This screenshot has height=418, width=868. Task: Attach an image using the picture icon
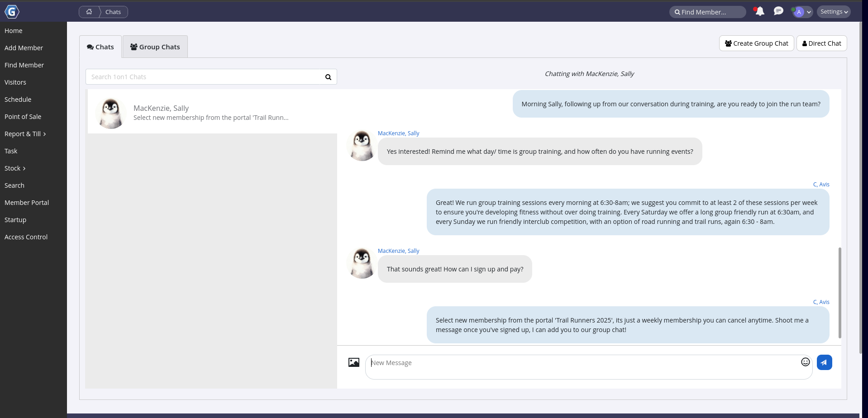coord(354,362)
